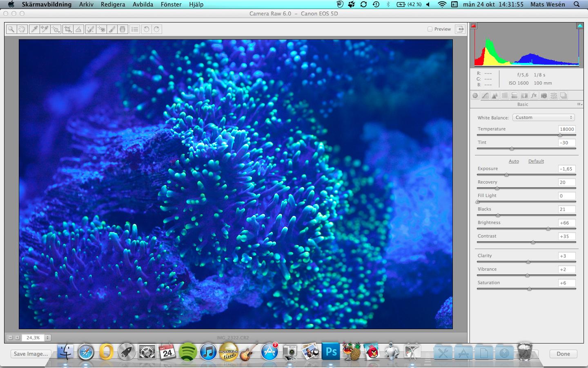Rotate image 90° clockwise

157,29
